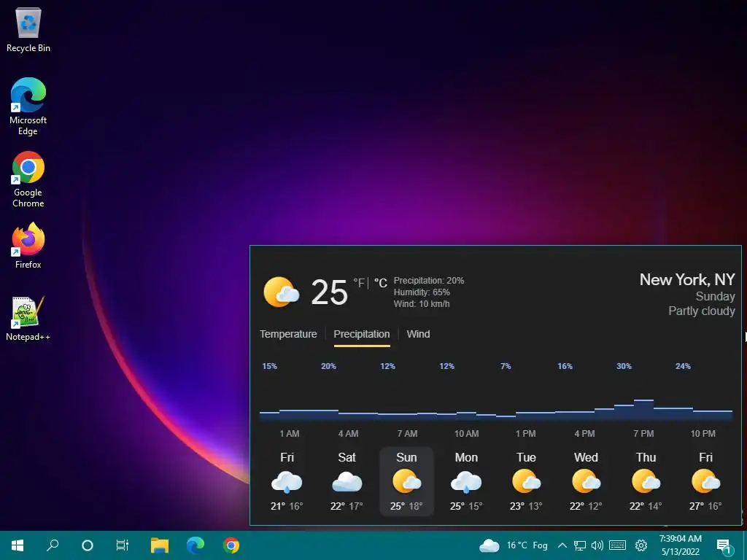Screen dimensions: 747x560
Task: Open the 16 °C Fog taskbar weather
Action: point(514,545)
